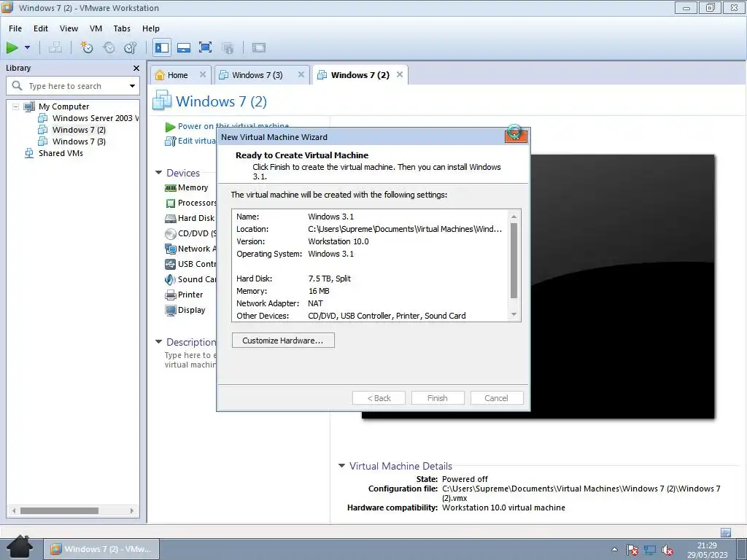This screenshot has width=747, height=560.
Task: Open the library search filter dropdown
Action: [132, 86]
